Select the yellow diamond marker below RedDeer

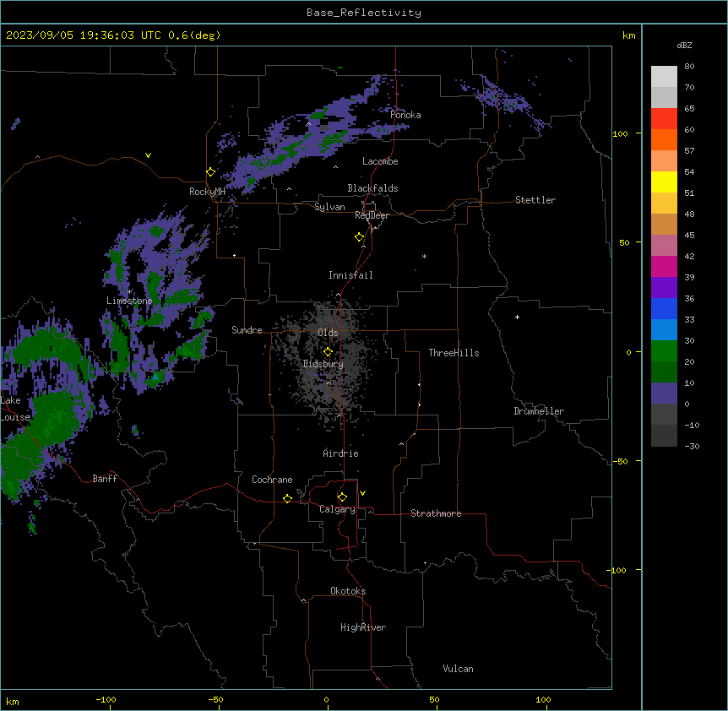tap(359, 237)
